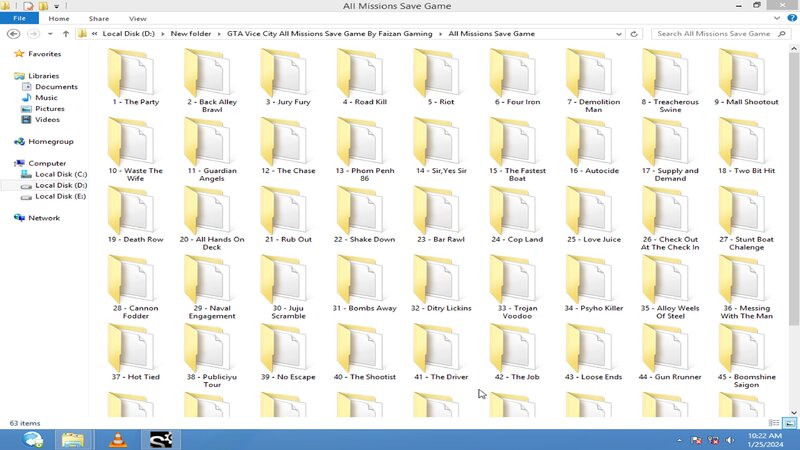Click the Search All Missions Save Game box
800x450 pixels.
coord(720,34)
